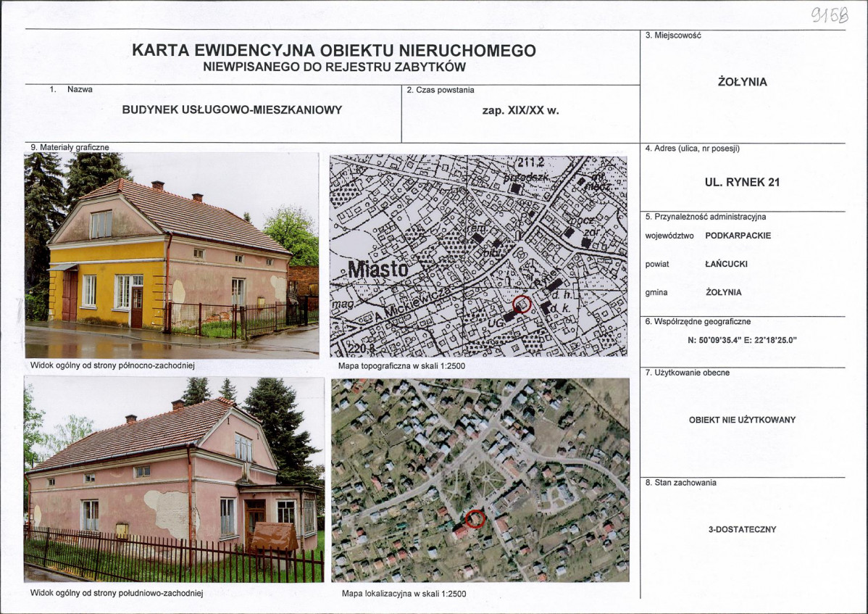868x614 pixels.
Task: Click the usage value 'OBIEKT NIE UŻYTKOWANY'
Action: [742, 420]
